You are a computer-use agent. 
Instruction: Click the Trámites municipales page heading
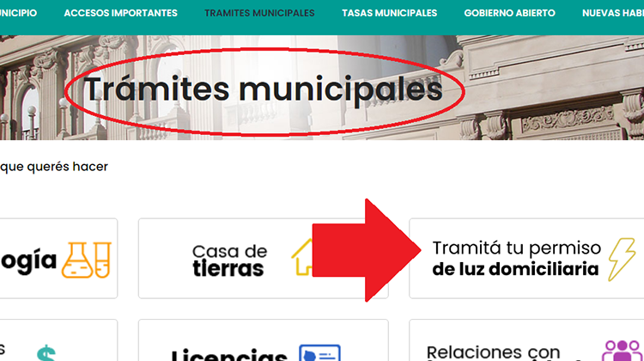point(263,88)
